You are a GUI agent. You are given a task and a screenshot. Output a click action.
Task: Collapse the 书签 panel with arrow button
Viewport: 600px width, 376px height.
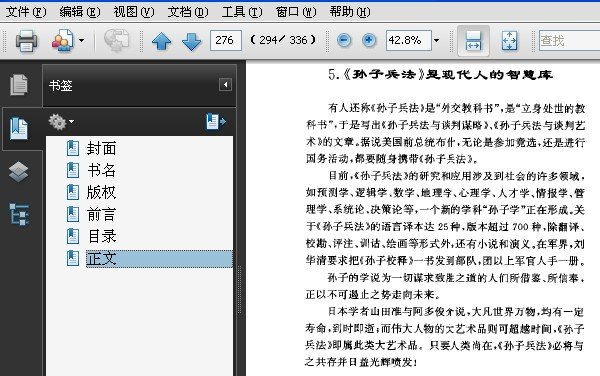tap(225, 85)
